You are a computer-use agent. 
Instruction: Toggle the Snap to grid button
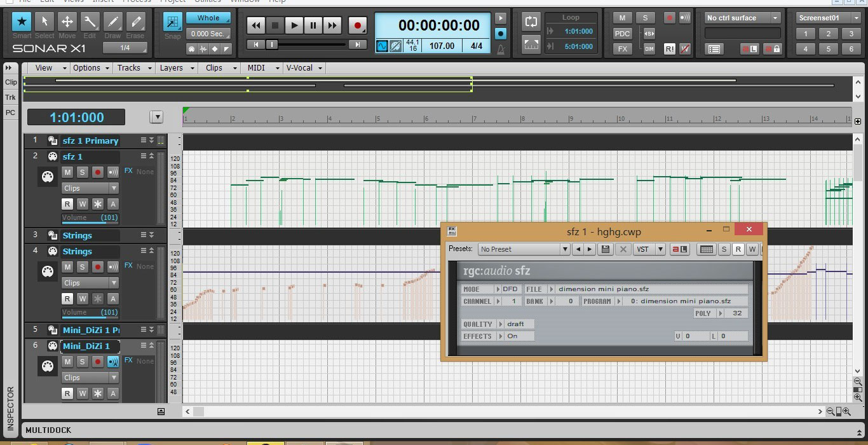click(172, 22)
